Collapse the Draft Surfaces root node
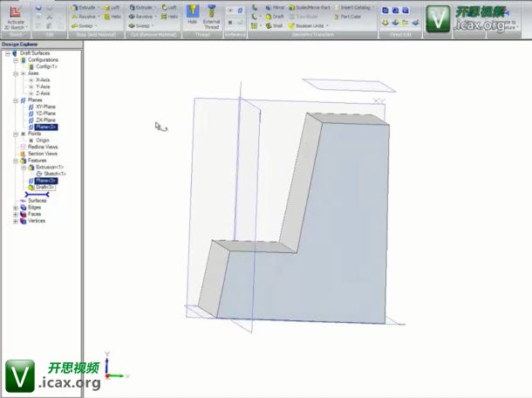The width and height of the screenshot is (532, 398). tap(8, 53)
